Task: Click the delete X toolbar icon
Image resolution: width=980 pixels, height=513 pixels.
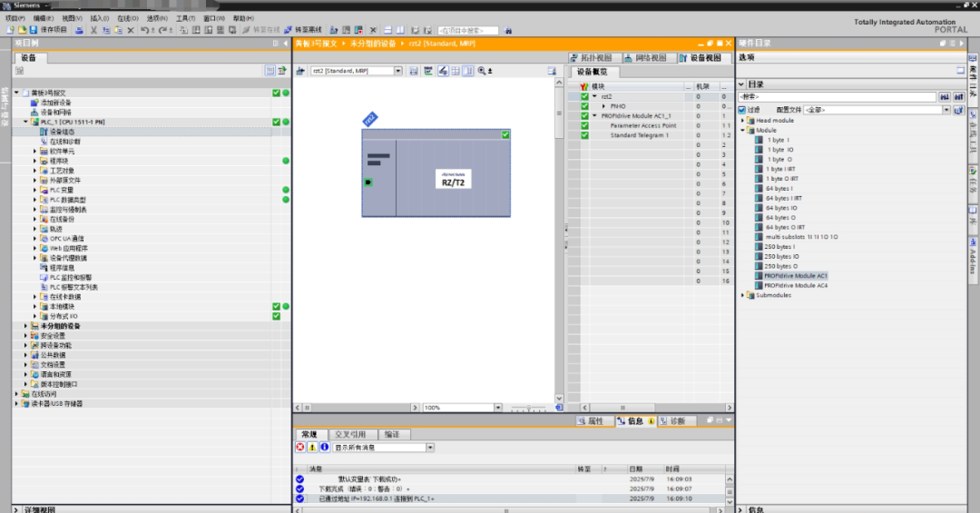Action: coord(131,29)
